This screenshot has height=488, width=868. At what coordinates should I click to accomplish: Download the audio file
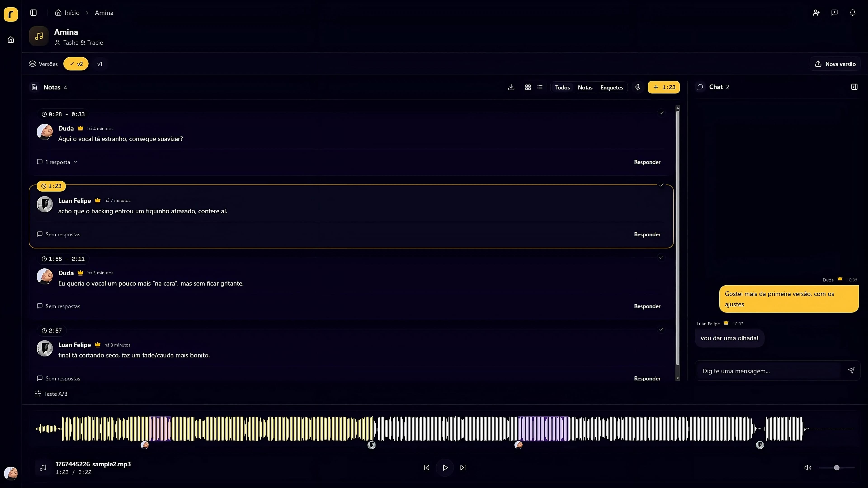pyautogui.click(x=511, y=87)
